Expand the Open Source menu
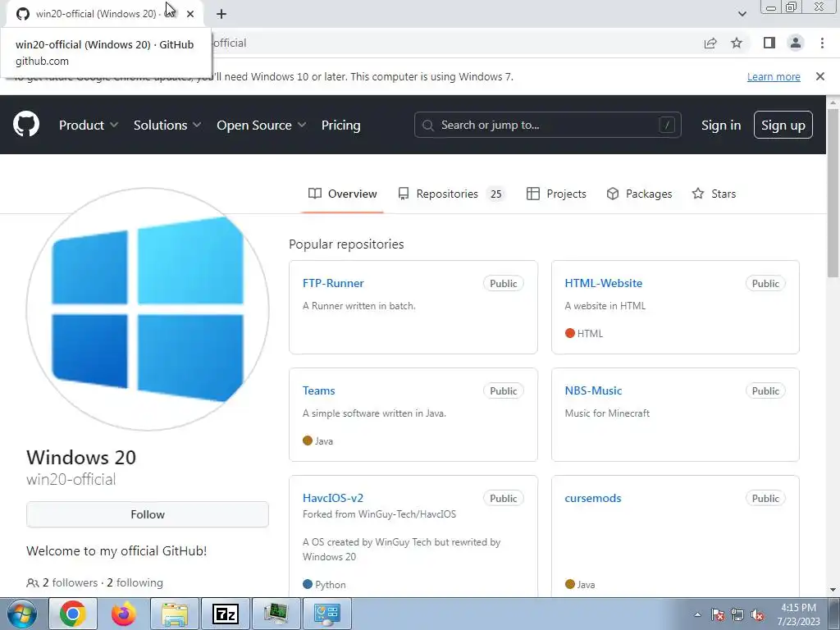Screen dimensions: 840x630 pyautogui.click(x=262, y=125)
